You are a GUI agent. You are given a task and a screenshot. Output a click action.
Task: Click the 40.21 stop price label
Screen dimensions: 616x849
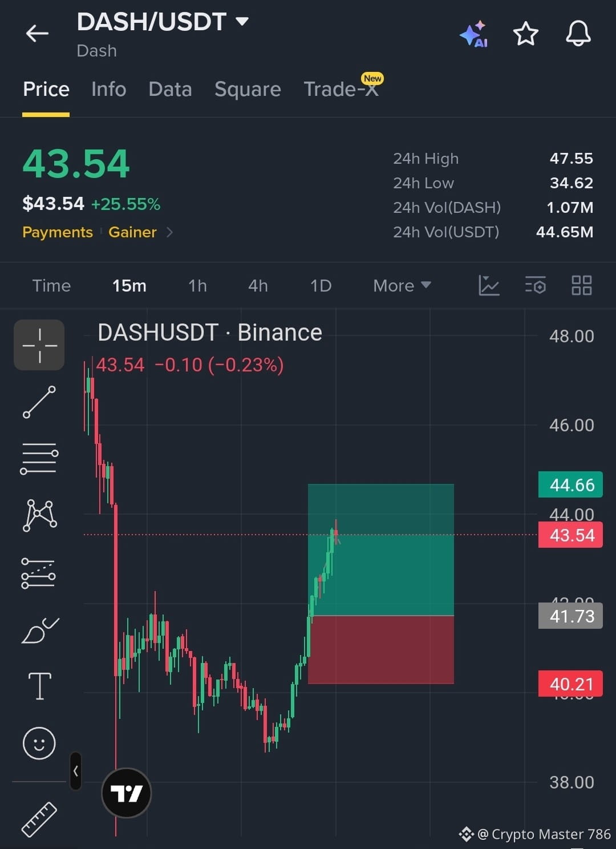[x=570, y=684]
